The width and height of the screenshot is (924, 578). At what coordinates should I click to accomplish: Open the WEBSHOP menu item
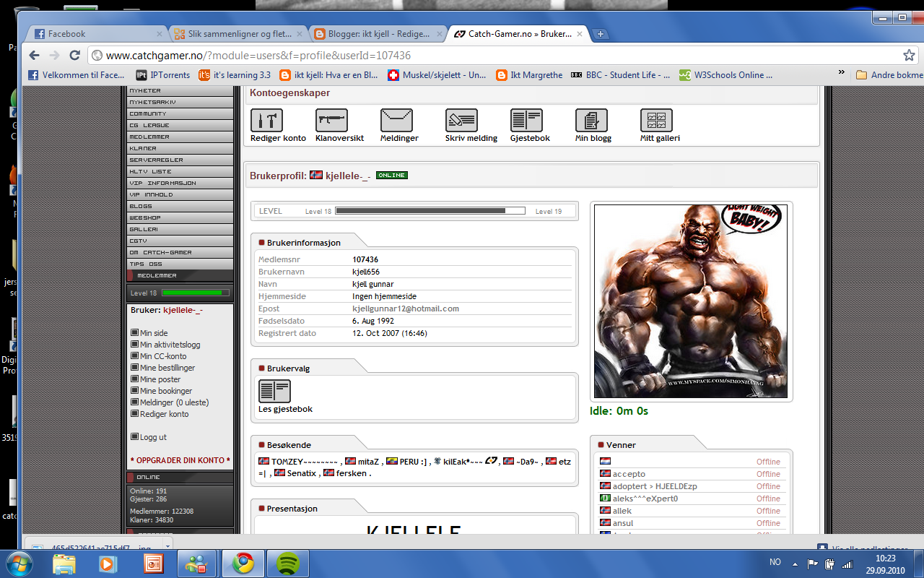pyautogui.click(x=180, y=217)
